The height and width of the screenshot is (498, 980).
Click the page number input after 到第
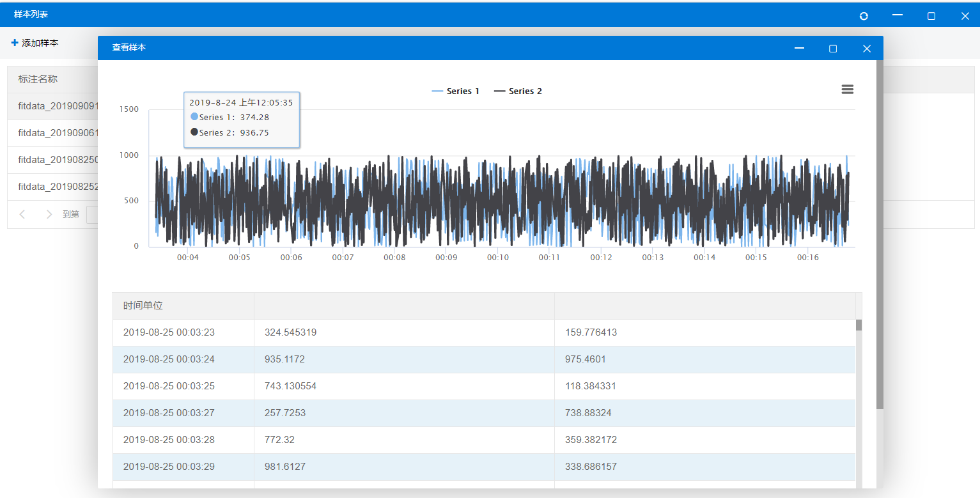coord(92,214)
